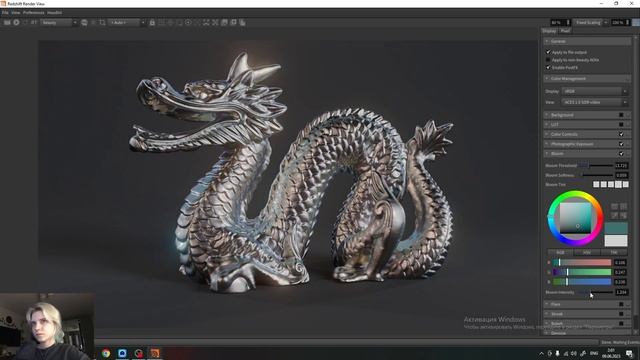Viewport: 640px width, 360px height.
Task: Click the globe icon beside the Beauty dropdown
Action: [x=84, y=23]
